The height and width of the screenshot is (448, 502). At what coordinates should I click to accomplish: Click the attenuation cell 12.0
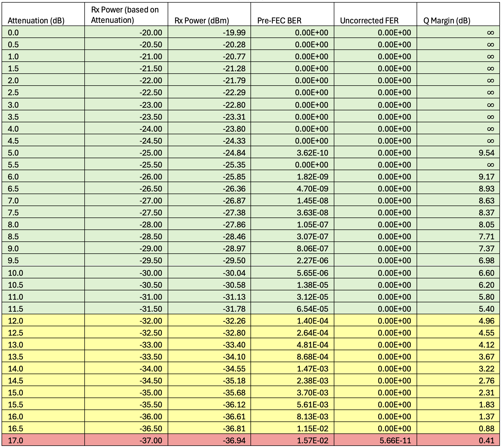(43, 320)
